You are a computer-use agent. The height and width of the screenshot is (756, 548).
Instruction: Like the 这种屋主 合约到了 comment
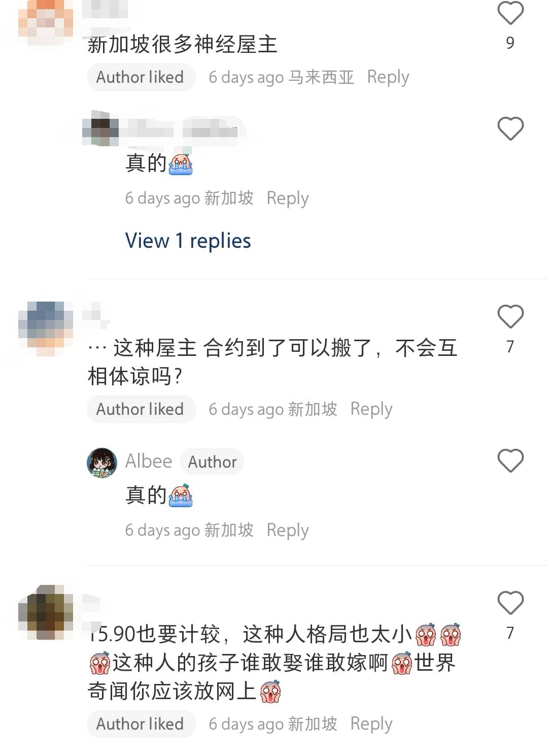510,316
